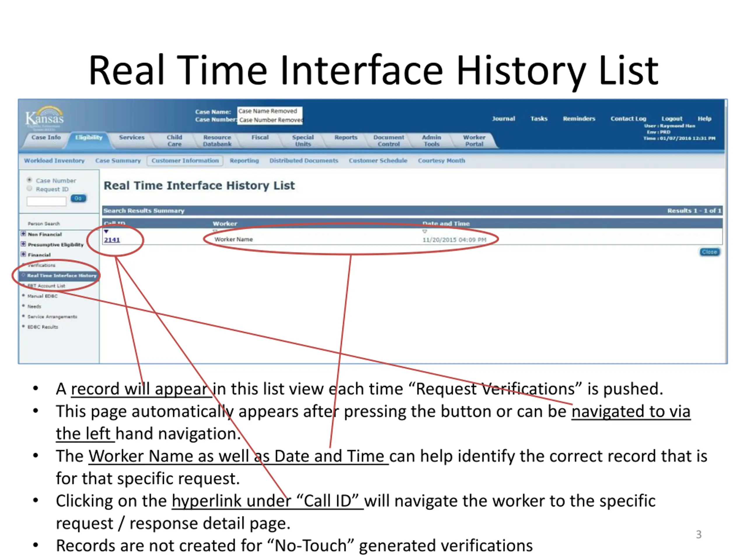Expand the Presumptive Eligibility tree node
The image size is (747, 560).
click(x=23, y=244)
